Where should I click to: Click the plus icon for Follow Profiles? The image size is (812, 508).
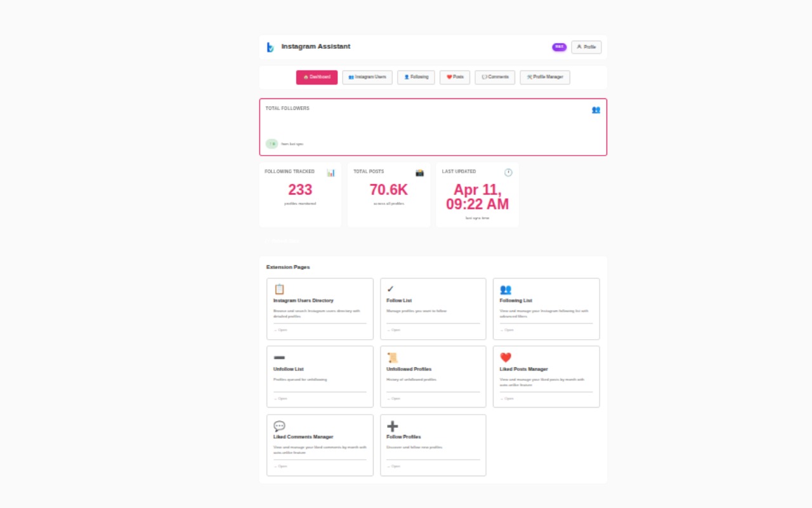click(392, 425)
